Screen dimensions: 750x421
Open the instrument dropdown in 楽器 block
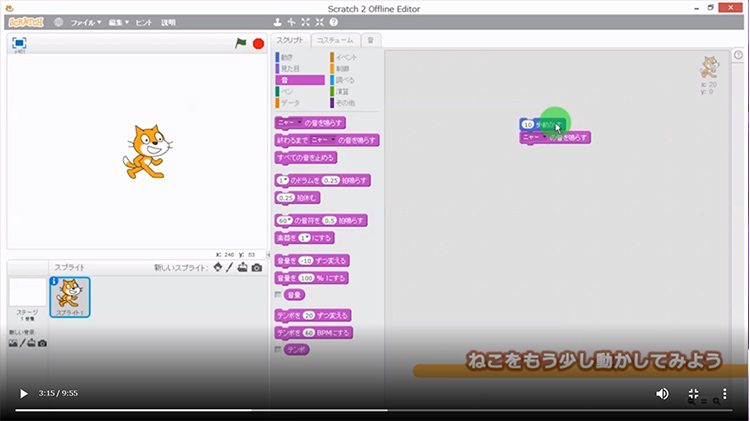tap(305, 238)
